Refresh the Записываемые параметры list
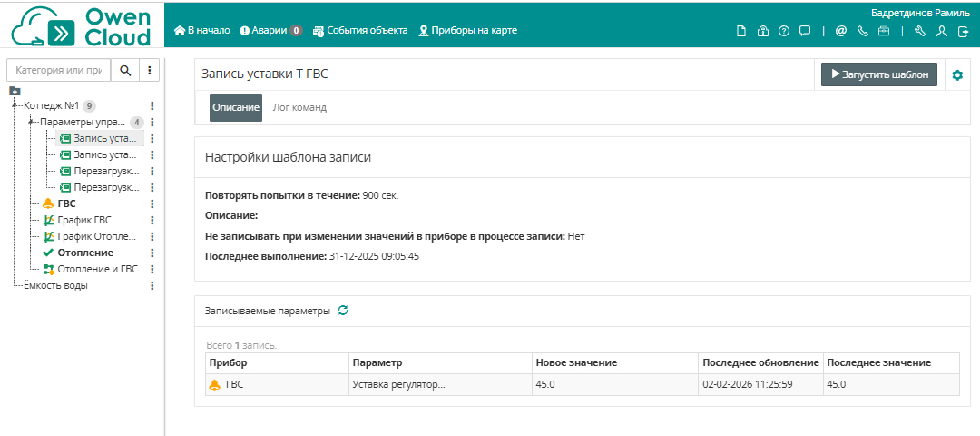This screenshot has height=436, width=980. tap(343, 311)
